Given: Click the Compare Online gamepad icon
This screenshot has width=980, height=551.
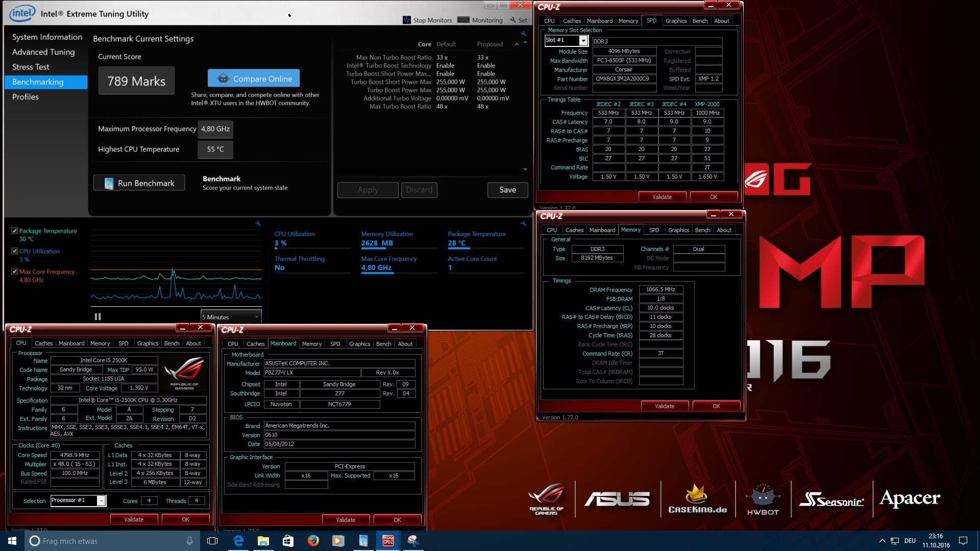Looking at the screenshot, I should [223, 79].
